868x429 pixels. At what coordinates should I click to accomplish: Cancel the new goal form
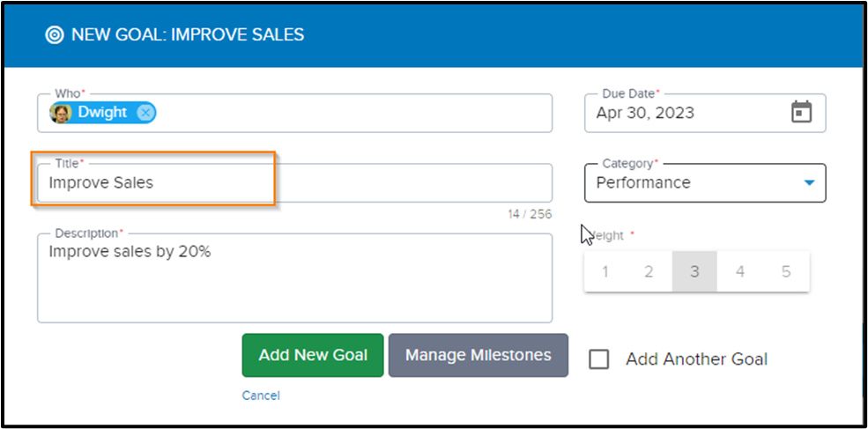pyautogui.click(x=261, y=396)
